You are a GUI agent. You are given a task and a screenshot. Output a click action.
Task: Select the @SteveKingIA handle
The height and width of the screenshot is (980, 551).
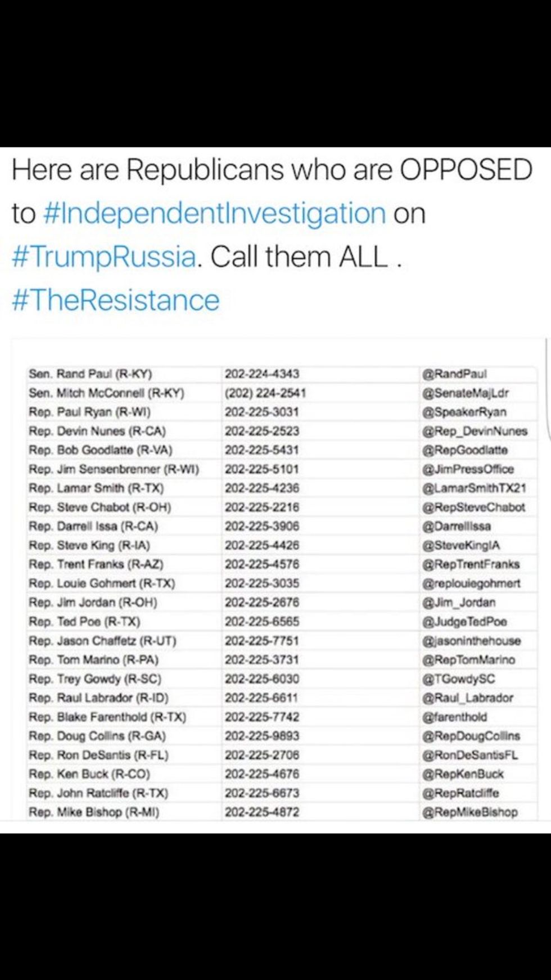461,545
